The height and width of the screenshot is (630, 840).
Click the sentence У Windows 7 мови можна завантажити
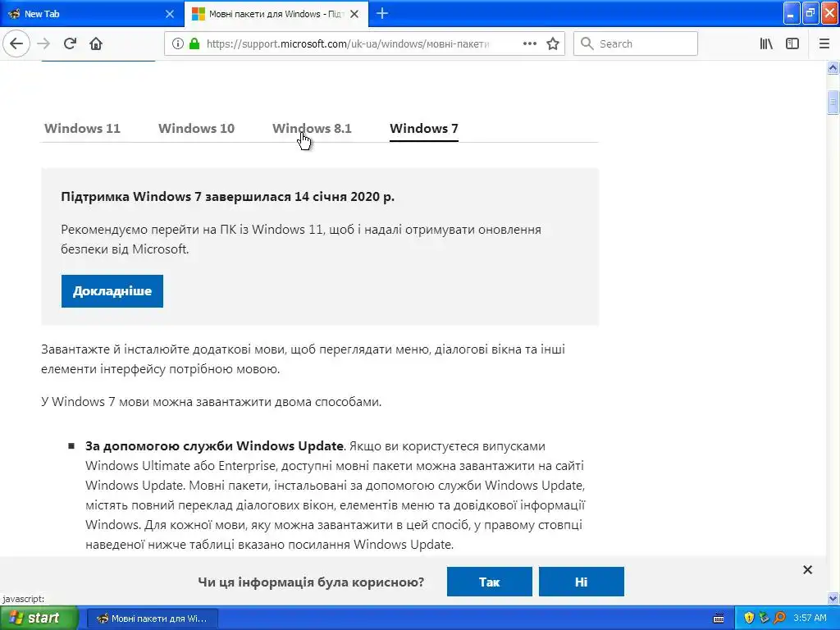[211, 402]
